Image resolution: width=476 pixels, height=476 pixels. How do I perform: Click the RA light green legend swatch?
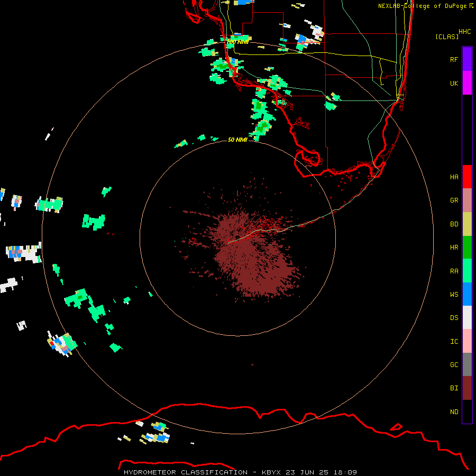pyautogui.click(x=467, y=271)
